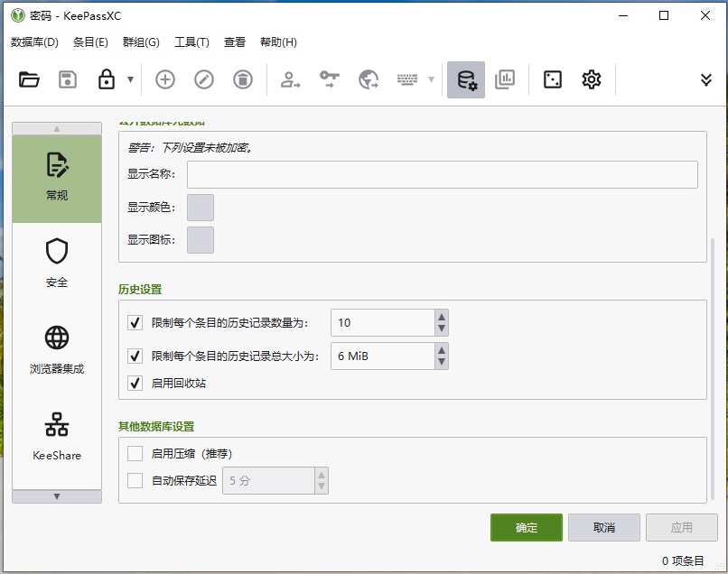Toggle the 自动保存延迟 checkbox
The width and height of the screenshot is (728, 574).
[135, 481]
